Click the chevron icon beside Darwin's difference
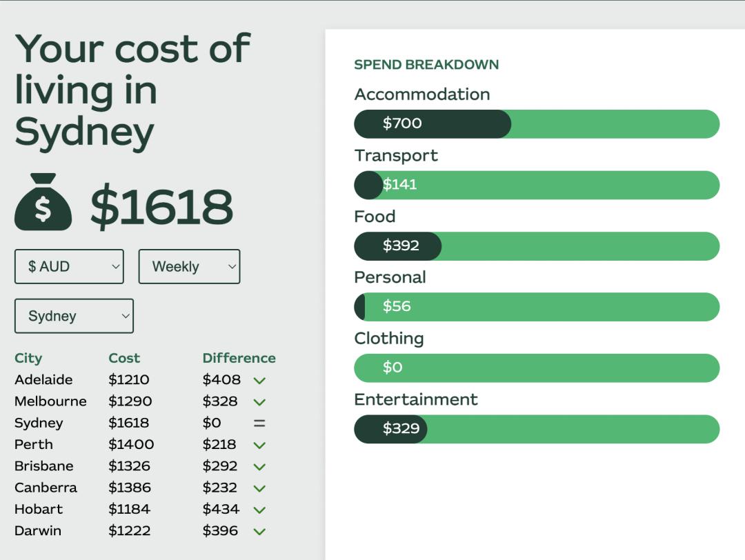 pyautogui.click(x=259, y=532)
